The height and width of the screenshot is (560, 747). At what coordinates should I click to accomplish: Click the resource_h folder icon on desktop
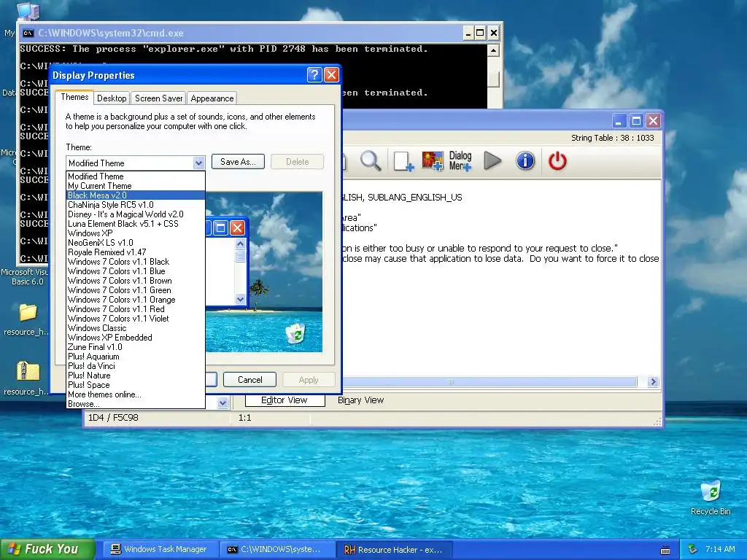[28, 313]
